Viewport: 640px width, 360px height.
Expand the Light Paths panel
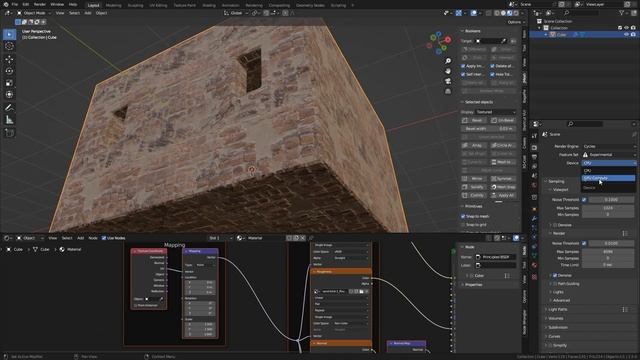[x=558, y=309]
